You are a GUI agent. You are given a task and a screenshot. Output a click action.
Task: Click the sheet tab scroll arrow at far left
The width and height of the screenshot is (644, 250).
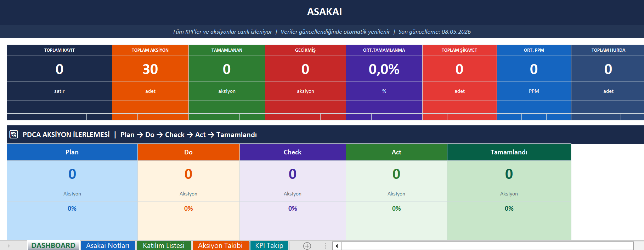click(x=9, y=246)
